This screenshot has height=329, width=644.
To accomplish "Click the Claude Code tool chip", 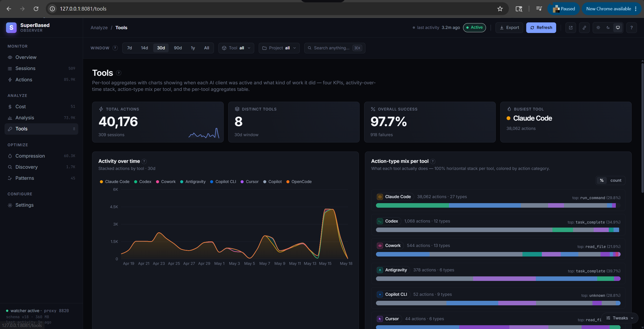I will 395,197.
